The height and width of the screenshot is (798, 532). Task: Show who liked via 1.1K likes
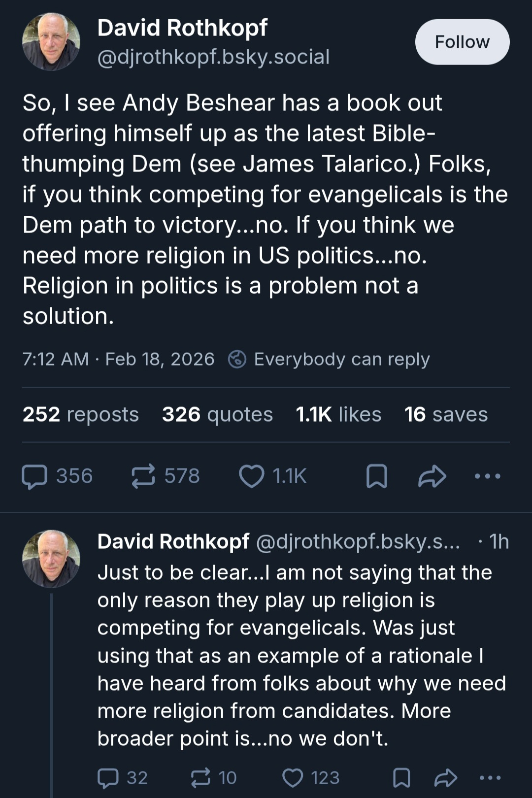pyautogui.click(x=338, y=414)
